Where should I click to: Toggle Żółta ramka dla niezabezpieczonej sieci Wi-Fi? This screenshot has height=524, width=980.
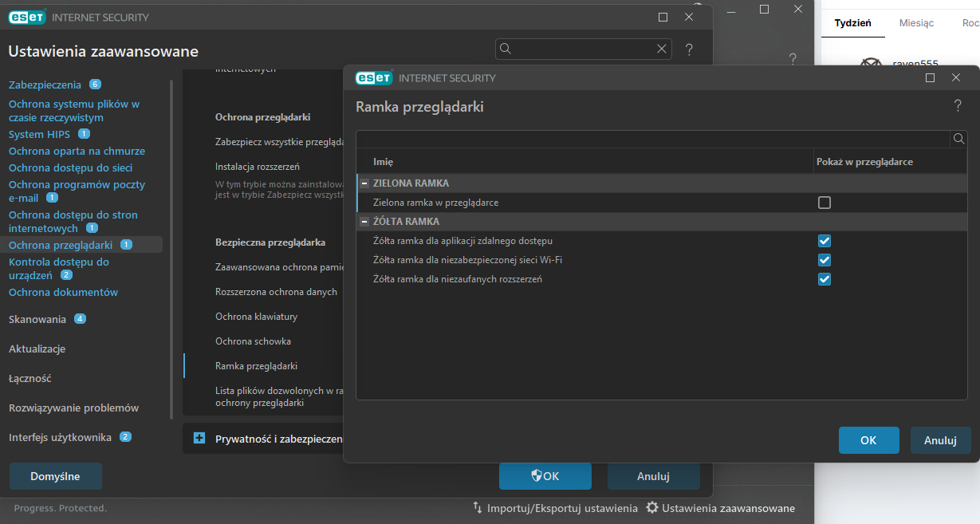point(825,260)
